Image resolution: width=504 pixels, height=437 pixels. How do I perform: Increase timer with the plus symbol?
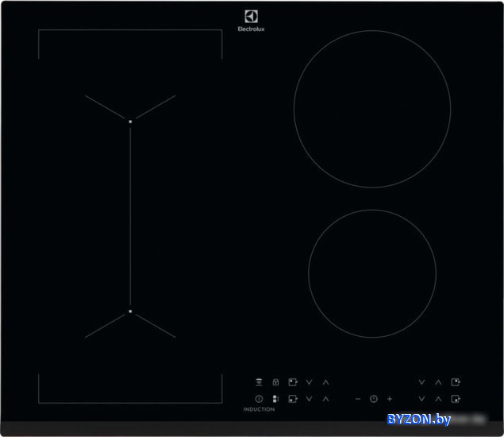390,399
